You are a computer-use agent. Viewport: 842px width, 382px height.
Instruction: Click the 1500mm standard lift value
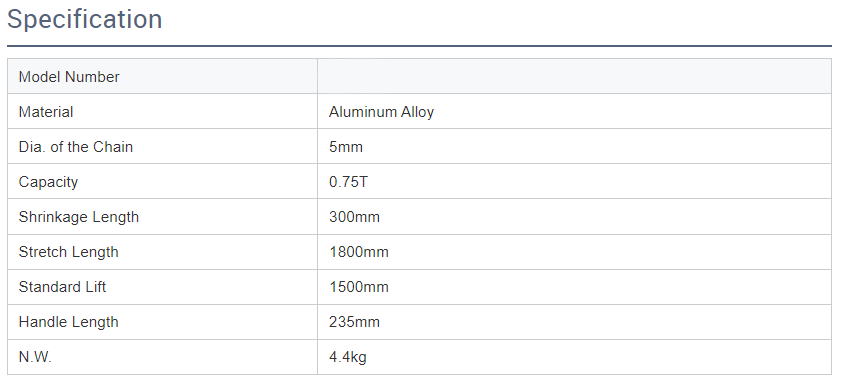click(359, 287)
